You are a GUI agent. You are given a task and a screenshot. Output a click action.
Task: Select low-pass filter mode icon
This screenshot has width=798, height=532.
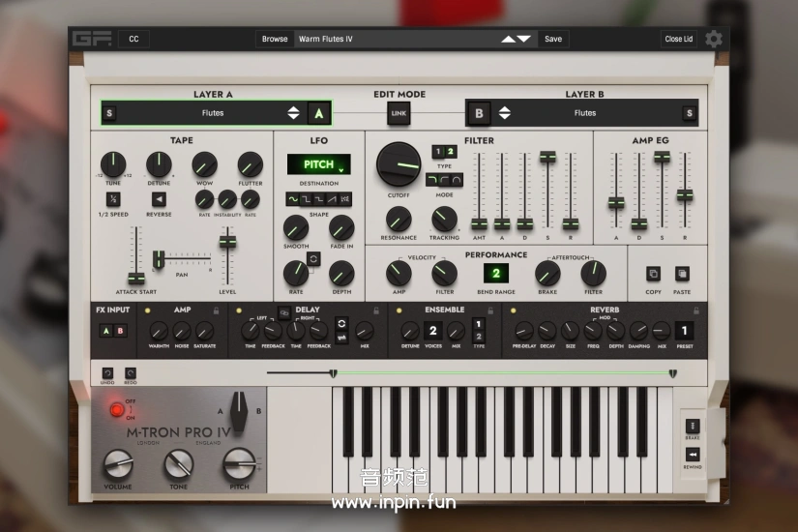point(432,180)
